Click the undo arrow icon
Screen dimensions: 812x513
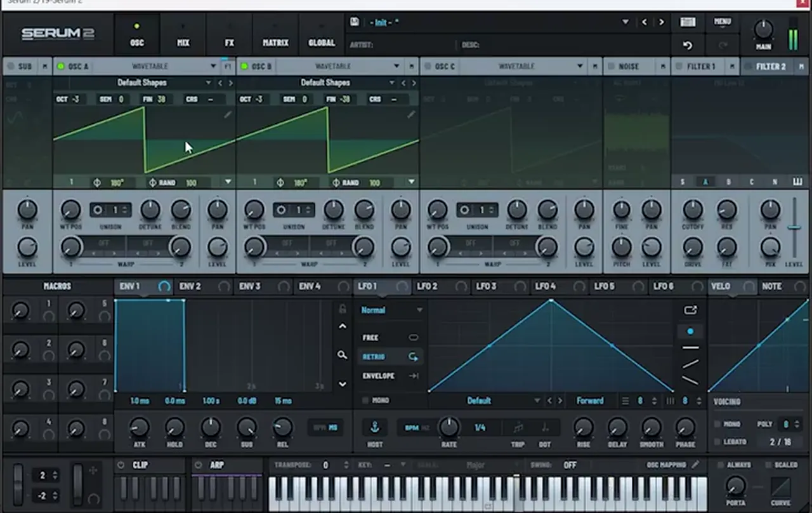688,45
